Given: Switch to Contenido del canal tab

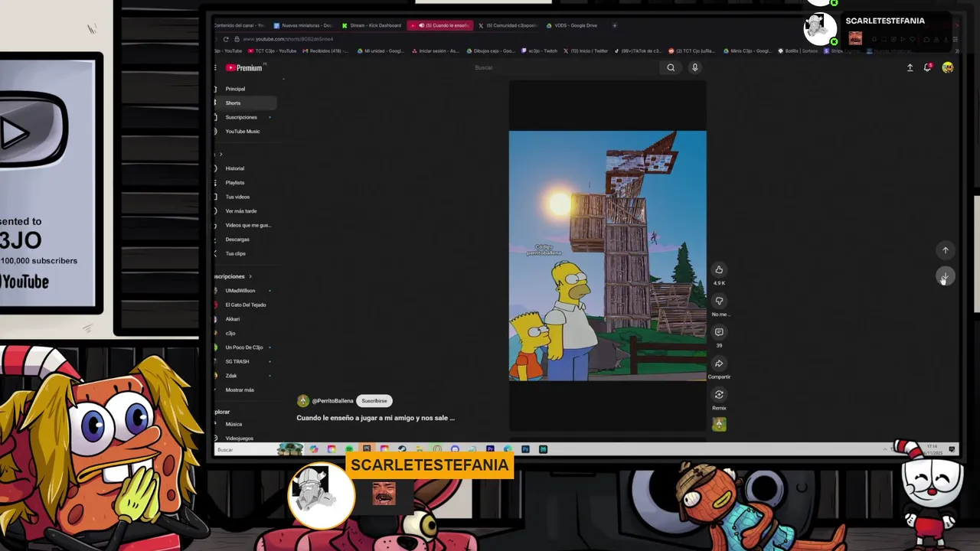Looking at the screenshot, I should tap(239, 25).
